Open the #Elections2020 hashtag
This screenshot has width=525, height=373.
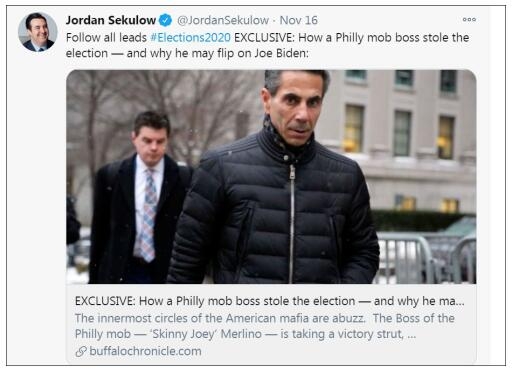190,37
